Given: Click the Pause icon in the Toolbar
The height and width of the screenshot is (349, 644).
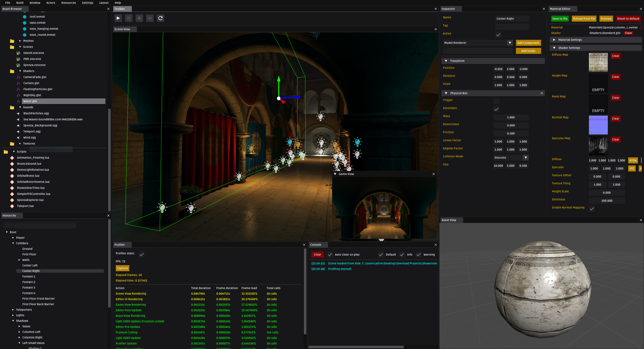Looking at the screenshot, I should pos(128,18).
